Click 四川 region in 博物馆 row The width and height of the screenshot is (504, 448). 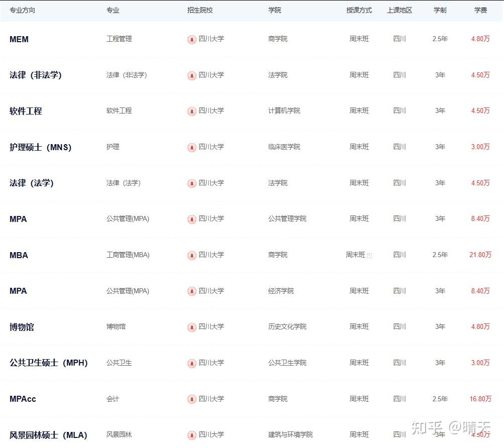coord(399,327)
